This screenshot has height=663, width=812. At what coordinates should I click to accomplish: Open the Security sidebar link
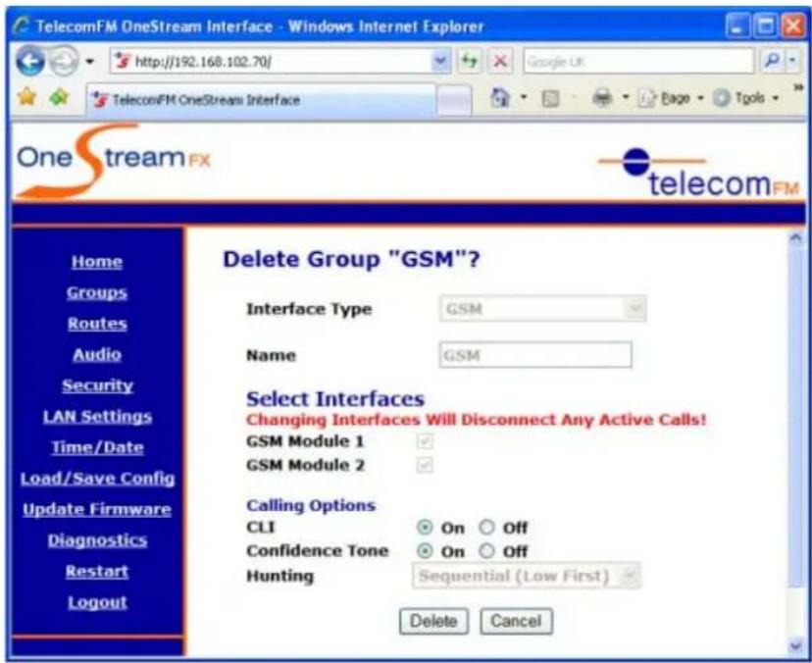click(x=97, y=385)
